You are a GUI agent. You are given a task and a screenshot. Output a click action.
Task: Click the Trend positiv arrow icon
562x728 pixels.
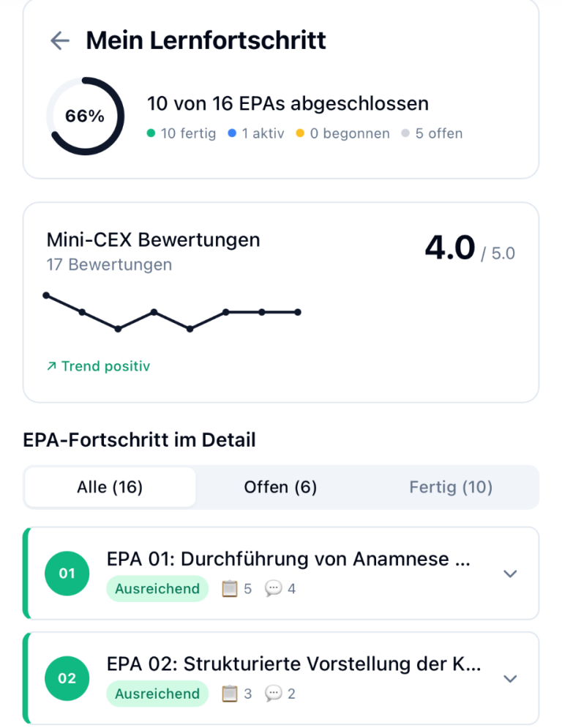(x=51, y=366)
